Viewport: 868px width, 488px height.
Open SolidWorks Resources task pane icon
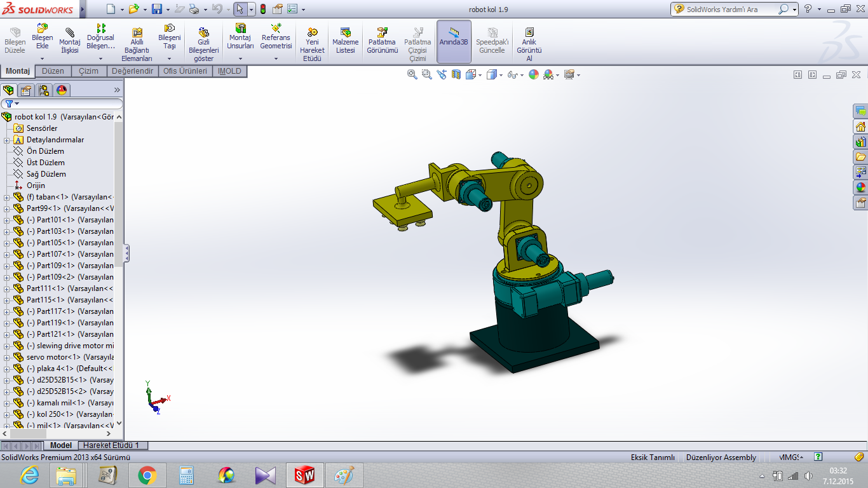coord(860,126)
